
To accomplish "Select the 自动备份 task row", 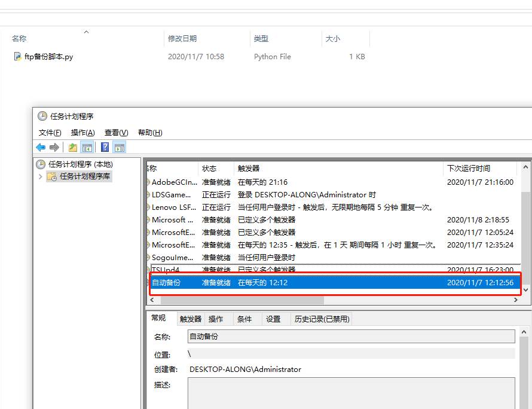I will point(335,282).
